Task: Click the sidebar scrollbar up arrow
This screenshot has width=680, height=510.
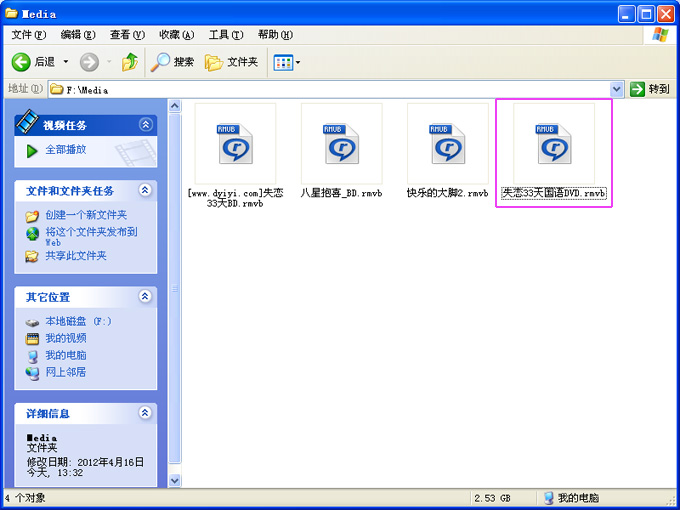Action: point(175,105)
